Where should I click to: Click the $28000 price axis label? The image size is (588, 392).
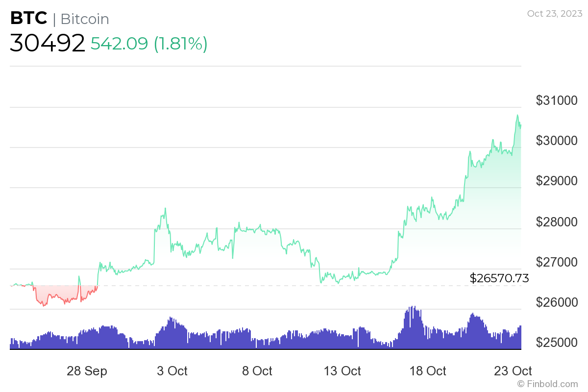click(557, 221)
